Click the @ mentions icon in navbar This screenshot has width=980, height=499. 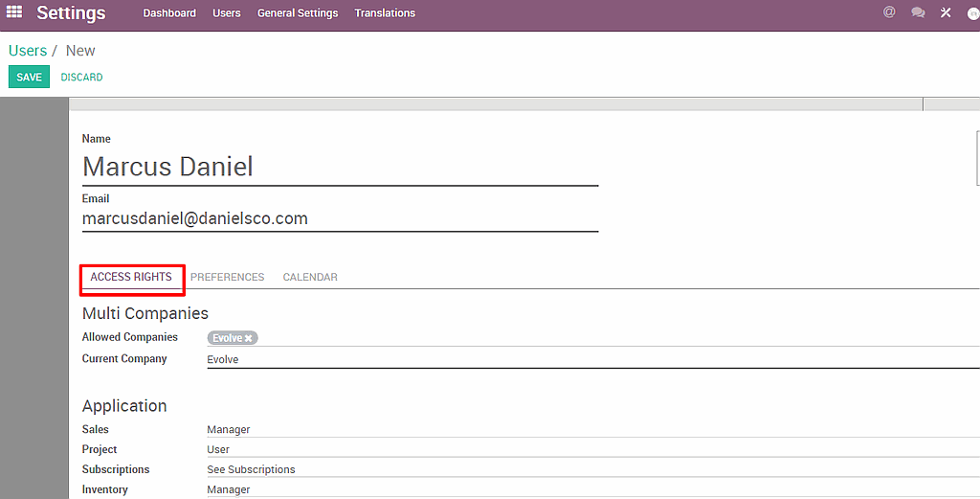pyautogui.click(x=889, y=12)
